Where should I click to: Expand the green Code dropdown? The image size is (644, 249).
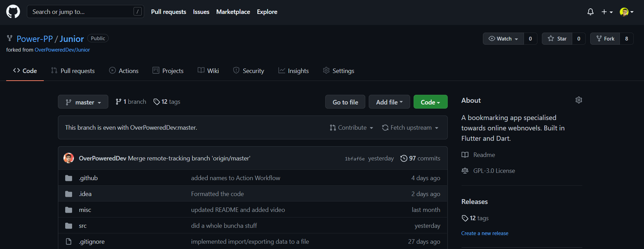pyautogui.click(x=430, y=102)
